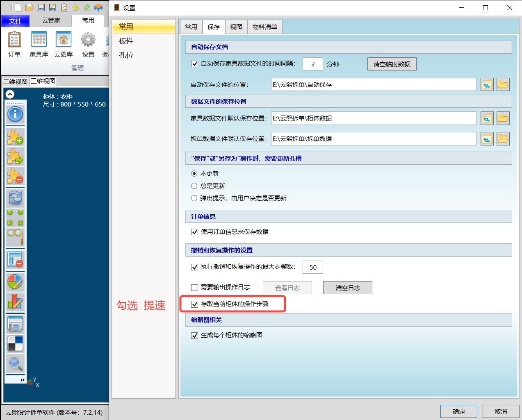Click folder icon beside 自动保存文件的位置 path
This screenshot has width=522, height=420.
pyautogui.click(x=503, y=84)
